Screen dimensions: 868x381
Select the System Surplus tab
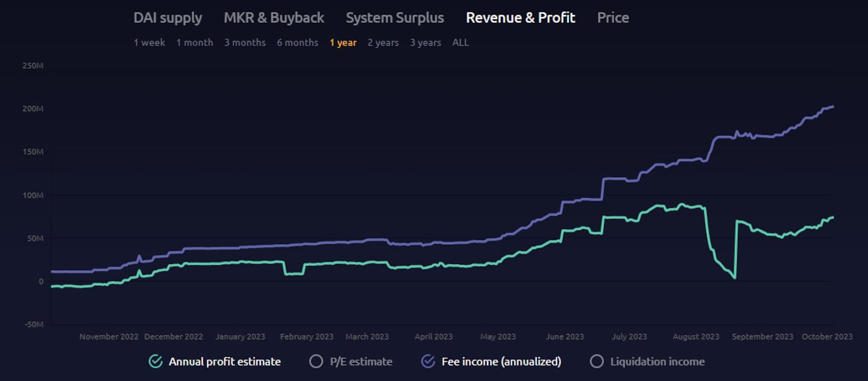click(x=395, y=18)
